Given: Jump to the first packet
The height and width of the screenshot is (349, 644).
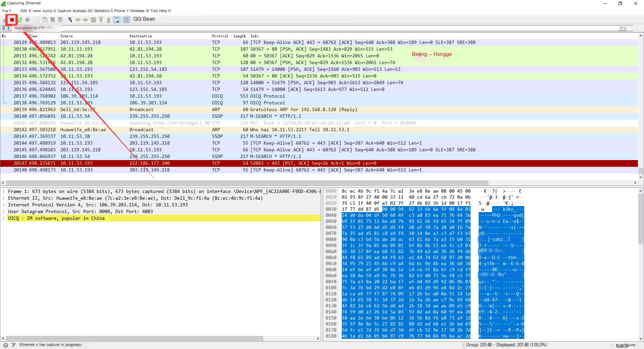Looking at the screenshot, I should coord(101,20).
